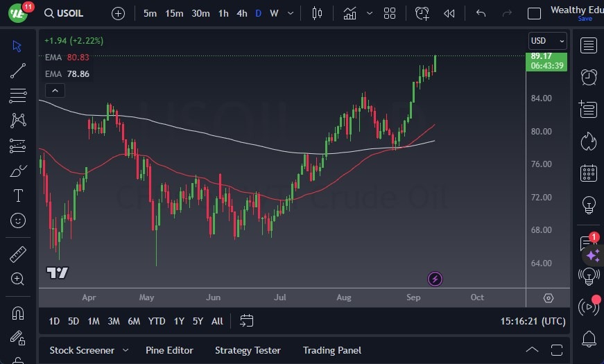Image resolution: width=604 pixels, height=364 pixels.
Task: Switch to the Strategy Tester tab
Action: (x=248, y=350)
